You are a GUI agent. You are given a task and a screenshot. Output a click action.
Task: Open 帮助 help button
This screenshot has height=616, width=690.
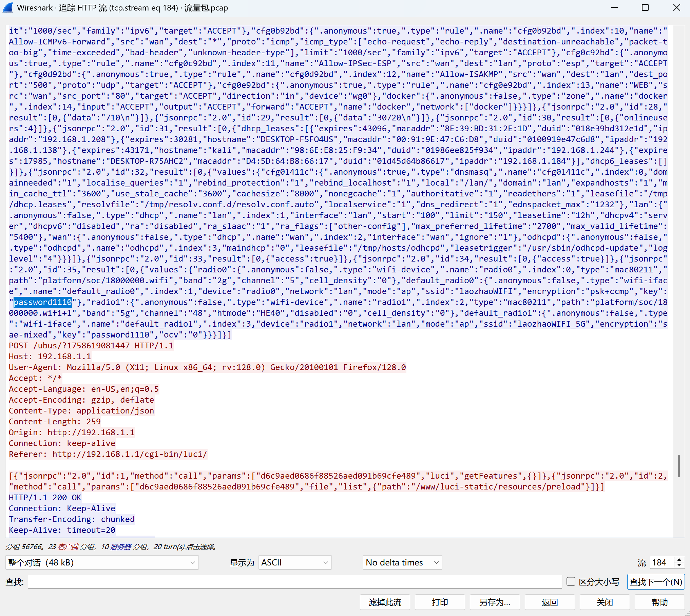pyautogui.click(x=659, y=602)
